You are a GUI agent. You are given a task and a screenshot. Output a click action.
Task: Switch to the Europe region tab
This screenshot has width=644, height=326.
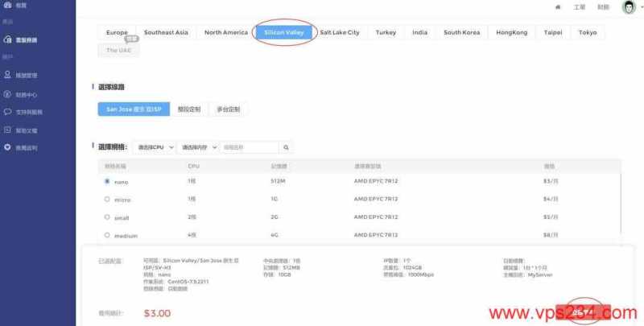tap(117, 32)
